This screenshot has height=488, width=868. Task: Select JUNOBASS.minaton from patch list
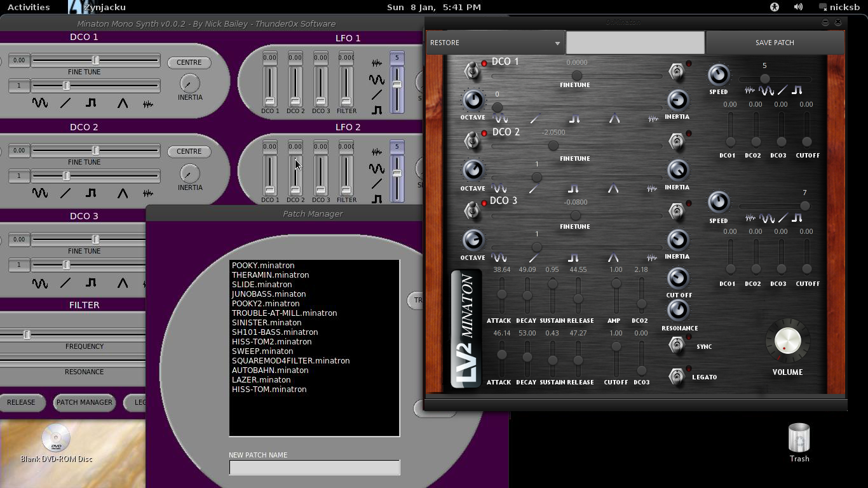269,294
